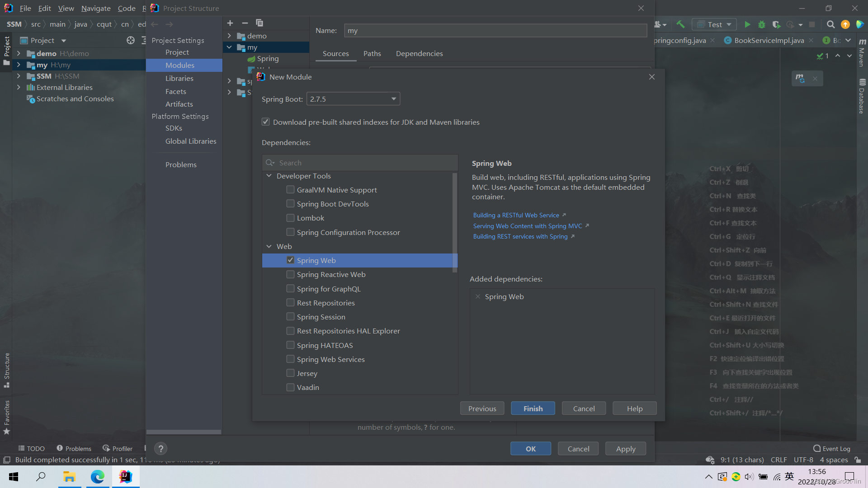Check Spring Configuration Processor

click(290, 232)
